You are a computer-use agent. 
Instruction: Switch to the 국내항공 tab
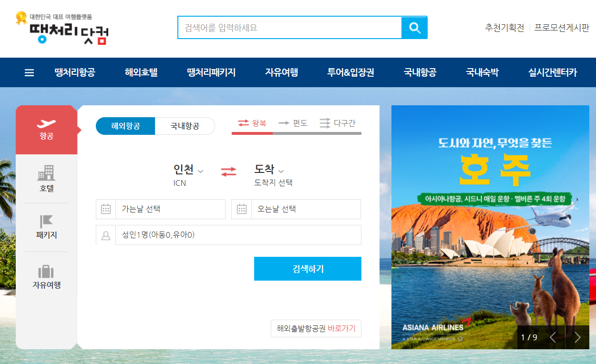point(185,126)
